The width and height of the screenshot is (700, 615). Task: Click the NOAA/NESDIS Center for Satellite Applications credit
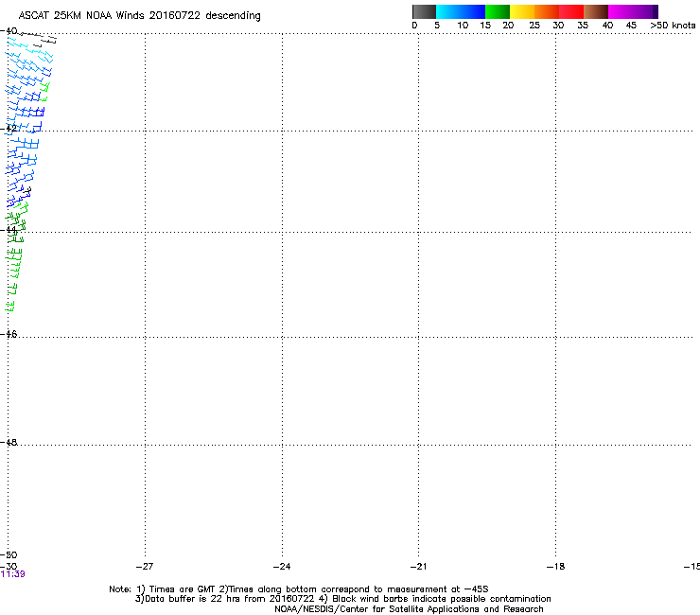pyautogui.click(x=409, y=609)
